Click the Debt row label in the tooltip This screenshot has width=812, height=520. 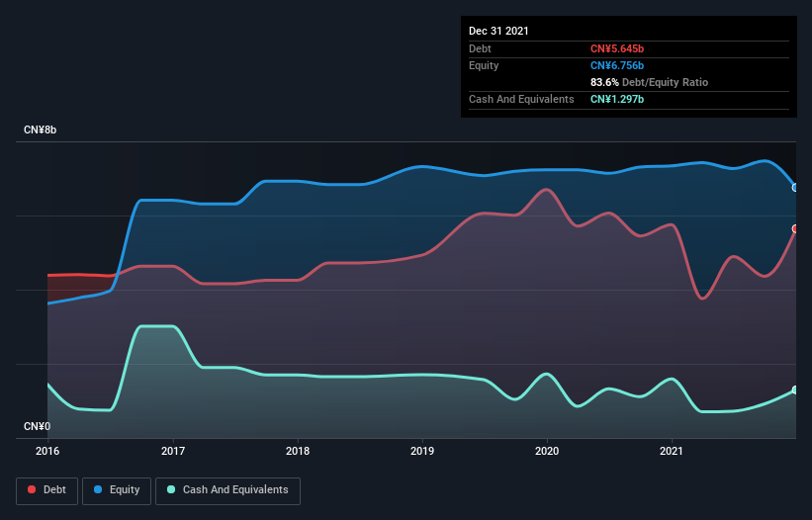pyautogui.click(x=480, y=48)
